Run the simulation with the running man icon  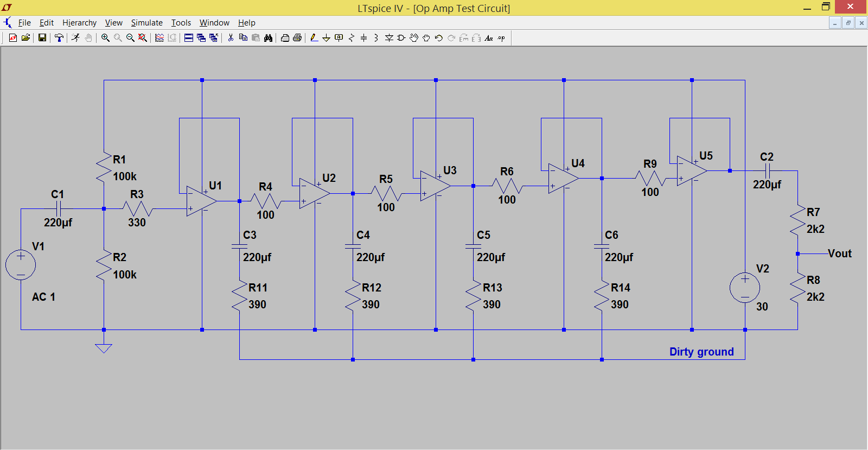tap(75, 37)
